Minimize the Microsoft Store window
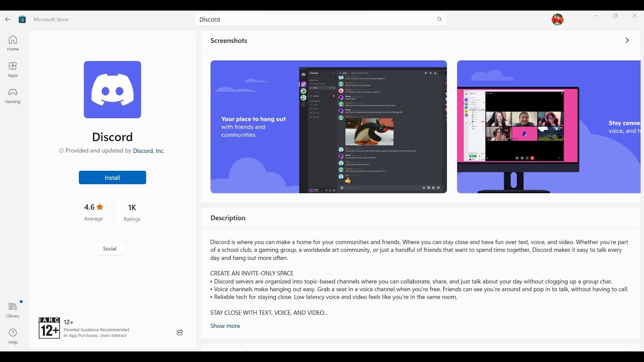 pyautogui.click(x=596, y=16)
